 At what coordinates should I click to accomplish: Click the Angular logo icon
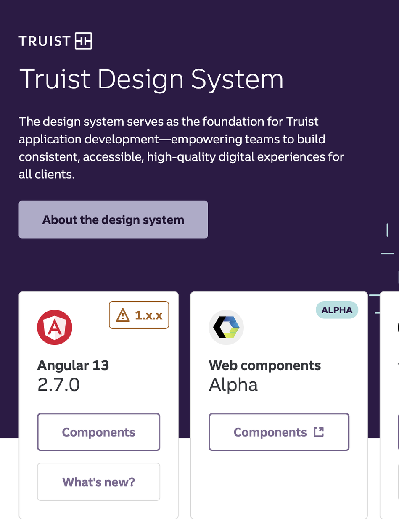click(x=55, y=328)
